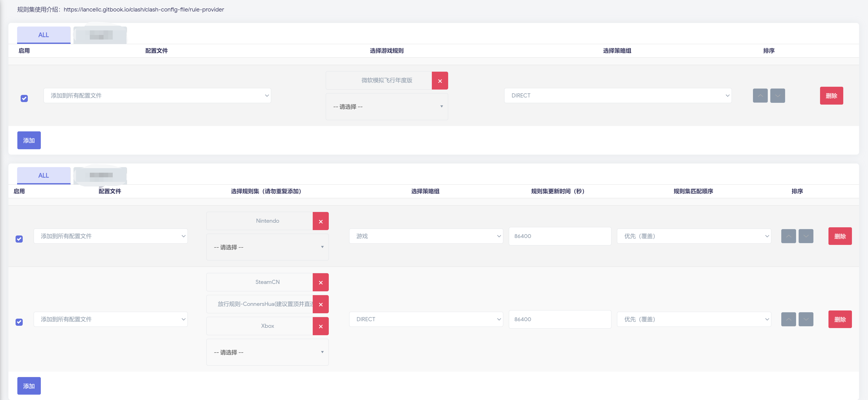Remove the Nintendo rule set tag
868x400 pixels.
click(320, 221)
